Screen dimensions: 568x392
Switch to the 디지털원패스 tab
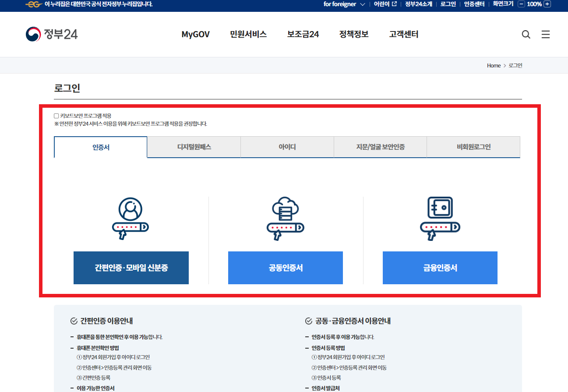[194, 147]
